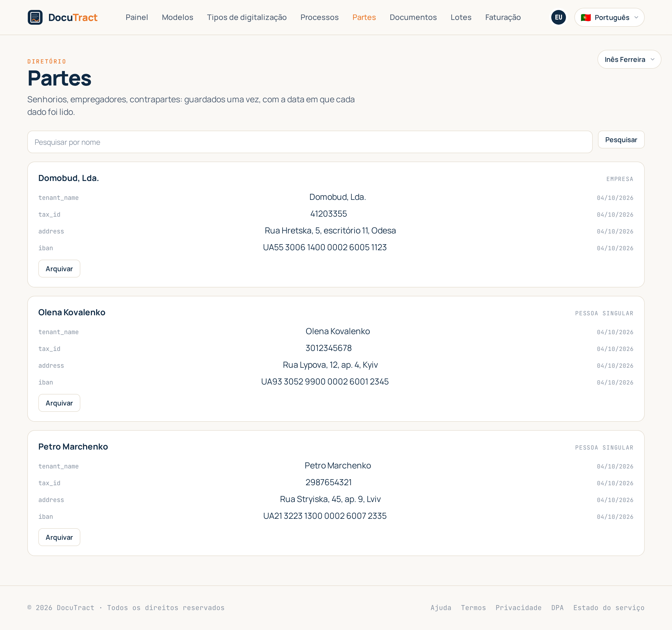Open the Documentos page
The image size is (672, 630).
point(413,17)
